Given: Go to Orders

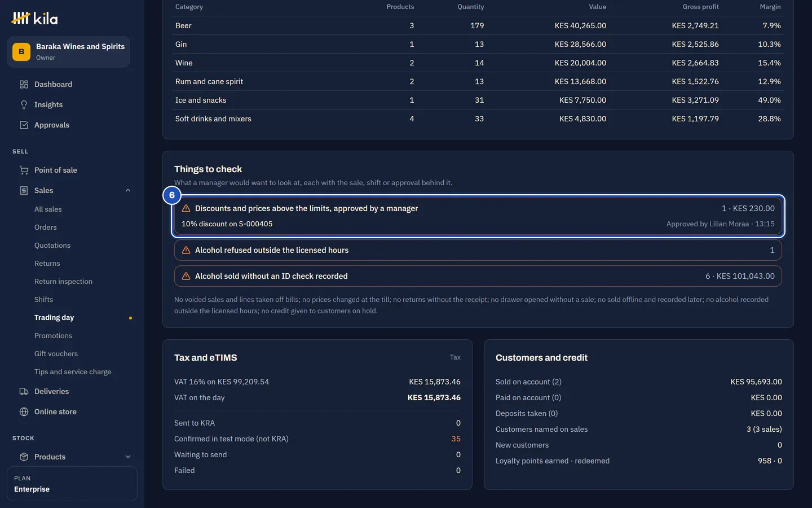Looking at the screenshot, I should pos(46,227).
